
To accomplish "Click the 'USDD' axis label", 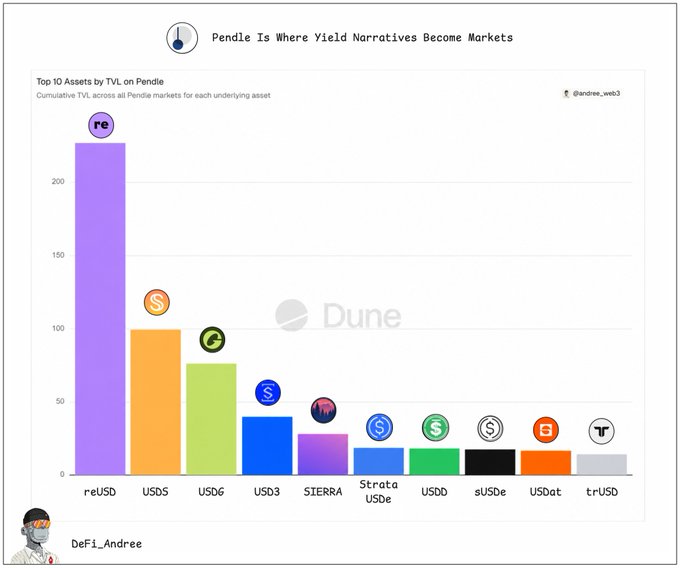I will tap(434, 492).
